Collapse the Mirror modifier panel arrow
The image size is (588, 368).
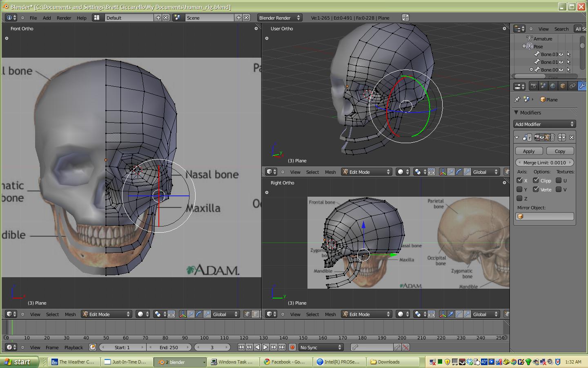[x=517, y=137]
